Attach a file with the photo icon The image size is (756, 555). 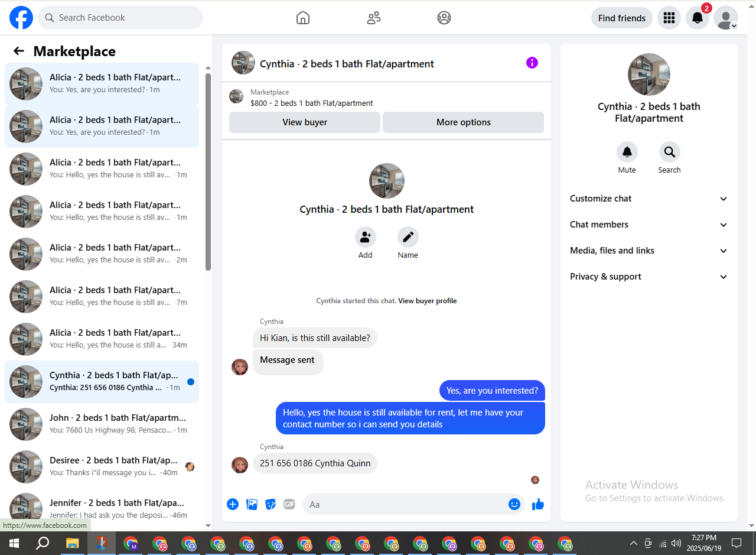pyautogui.click(x=252, y=504)
